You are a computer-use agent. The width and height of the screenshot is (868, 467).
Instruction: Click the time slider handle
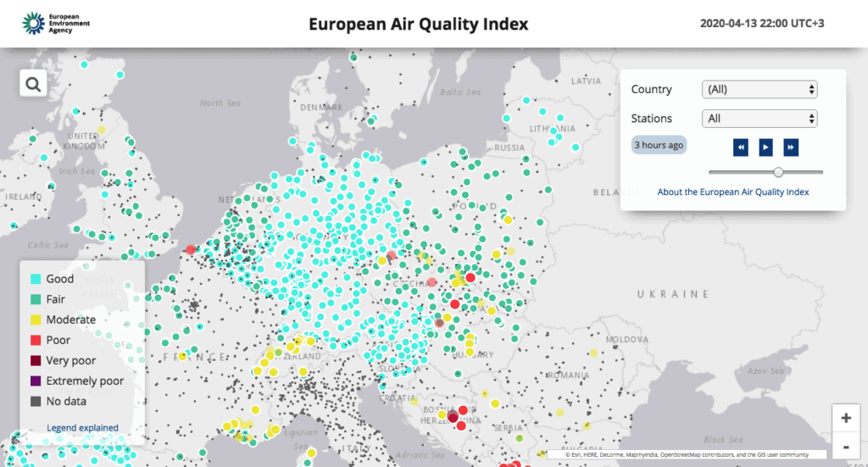[778, 172]
